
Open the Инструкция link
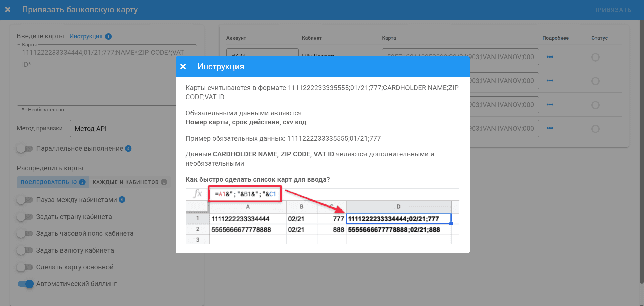[86, 36]
